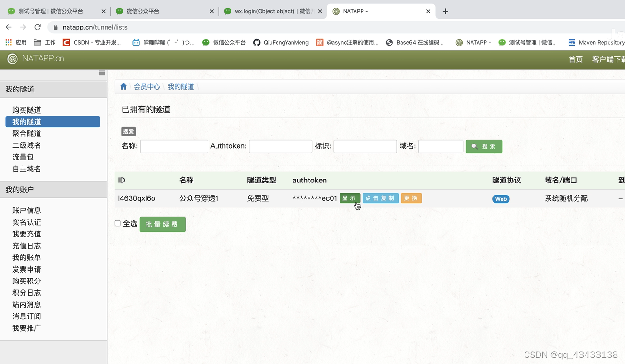Screen dimensions: 625x364
Task: Click the address bar URL
Action: pyautogui.click(x=95, y=27)
